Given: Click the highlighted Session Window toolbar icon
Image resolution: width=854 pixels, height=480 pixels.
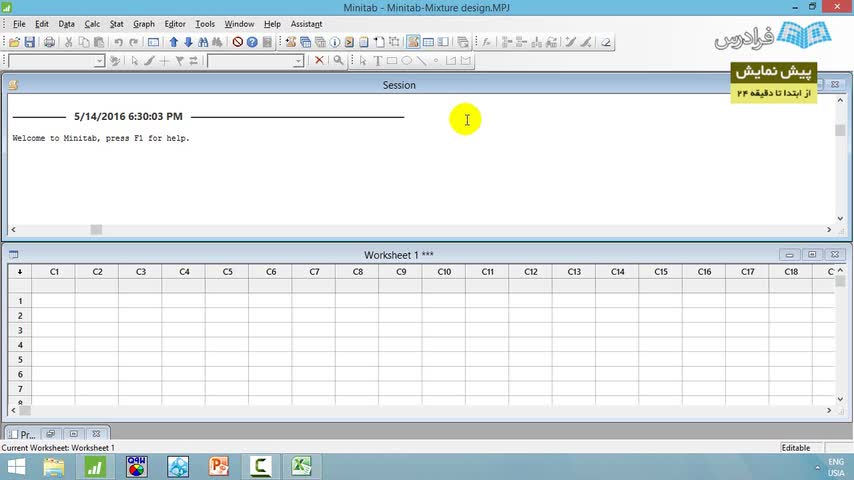Looking at the screenshot, I should click(413, 42).
